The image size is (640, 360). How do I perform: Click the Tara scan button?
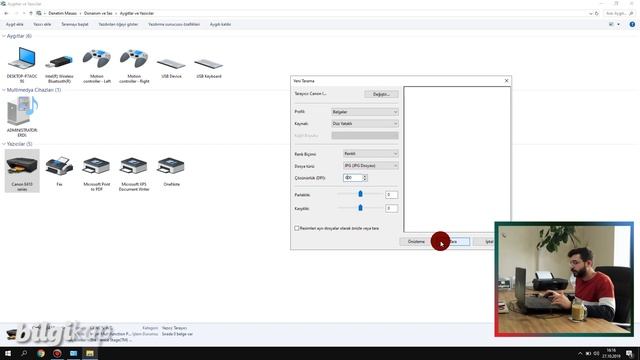pyautogui.click(x=453, y=242)
